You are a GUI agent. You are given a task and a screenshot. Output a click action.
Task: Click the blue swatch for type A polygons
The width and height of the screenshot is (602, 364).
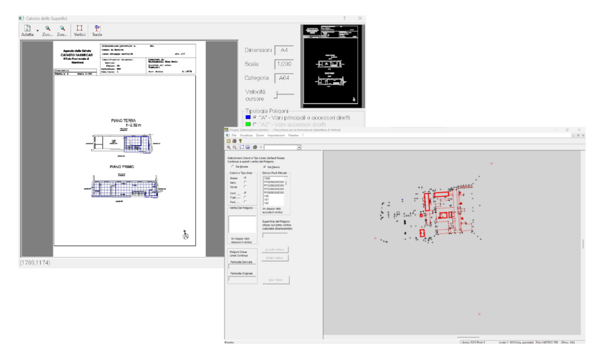click(x=248, y=117)
